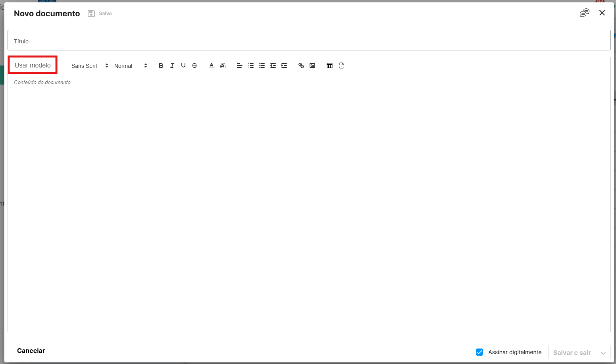The image size is (616, 364).
Task: Insert a numbered list
Action: [x=250, y=65]
